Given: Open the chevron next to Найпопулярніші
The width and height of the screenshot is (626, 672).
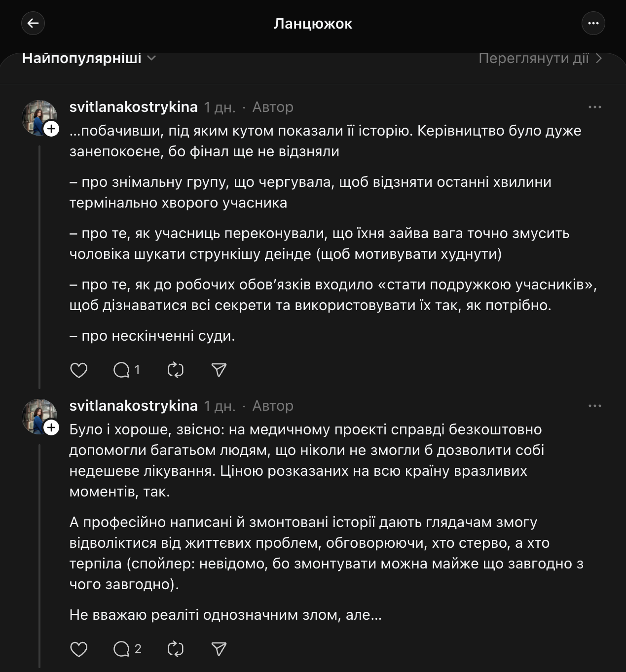Looking at the screenshot, I should [x=152, y=58].
